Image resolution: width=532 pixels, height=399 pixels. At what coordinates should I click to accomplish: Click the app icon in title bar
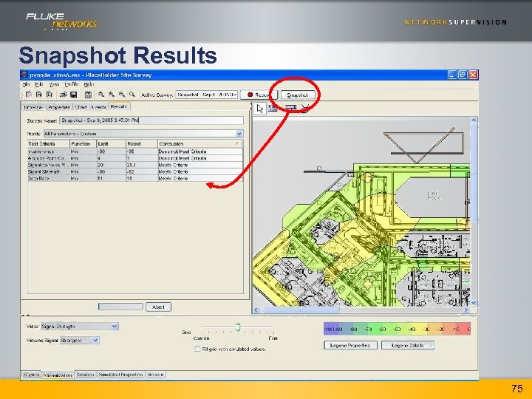pyautogui.click(x=24, y=75)
